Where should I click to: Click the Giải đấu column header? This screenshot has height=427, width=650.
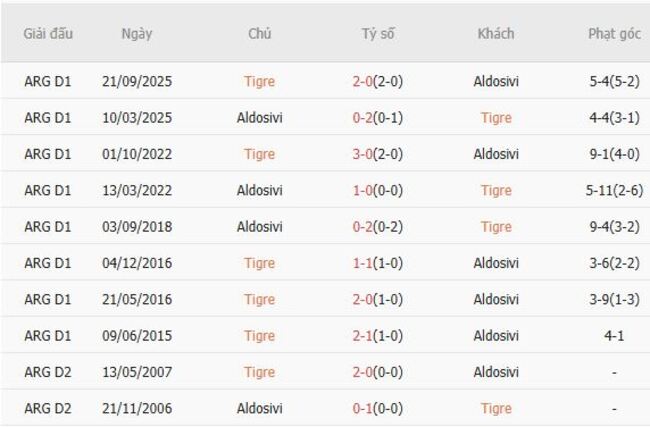pyautogui.click(x=48, y=33)
